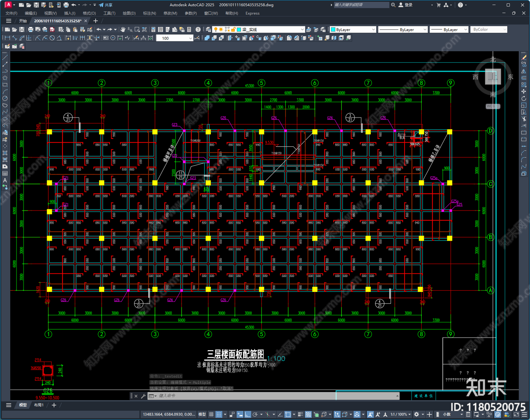Click the Plot (print) icon
Viewport: 530px width, 420px height.
(x=30, y=29)
